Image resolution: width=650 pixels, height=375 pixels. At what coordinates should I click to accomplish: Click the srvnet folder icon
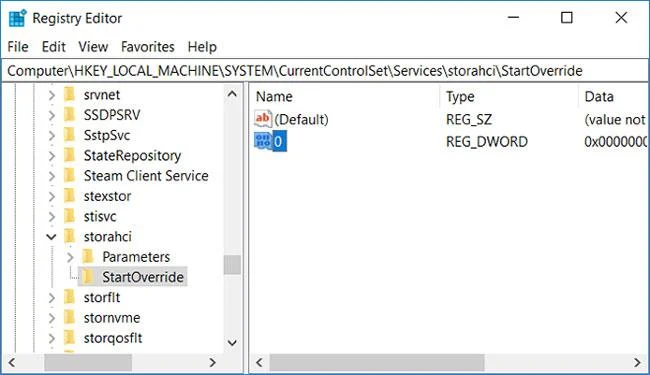(x=70, y=94)
